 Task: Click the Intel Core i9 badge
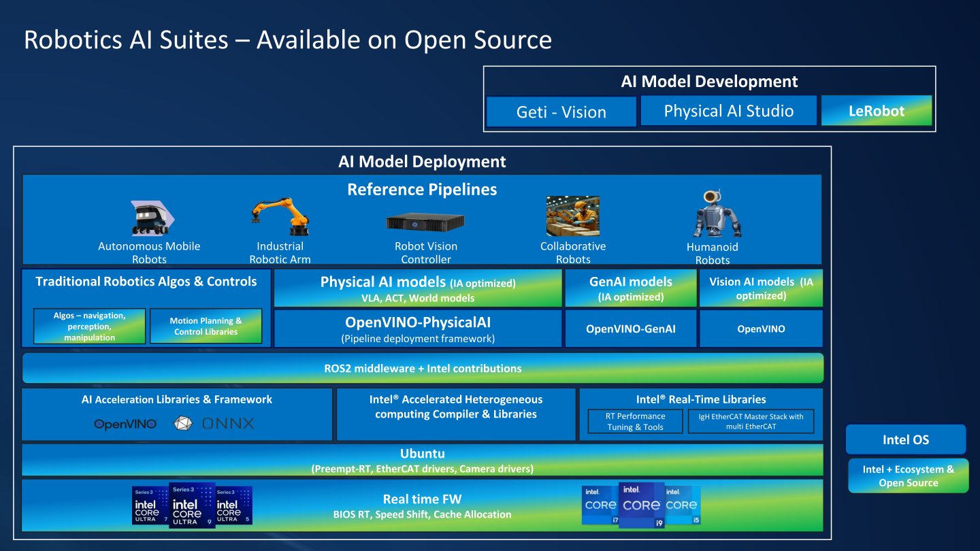point(641,505)
